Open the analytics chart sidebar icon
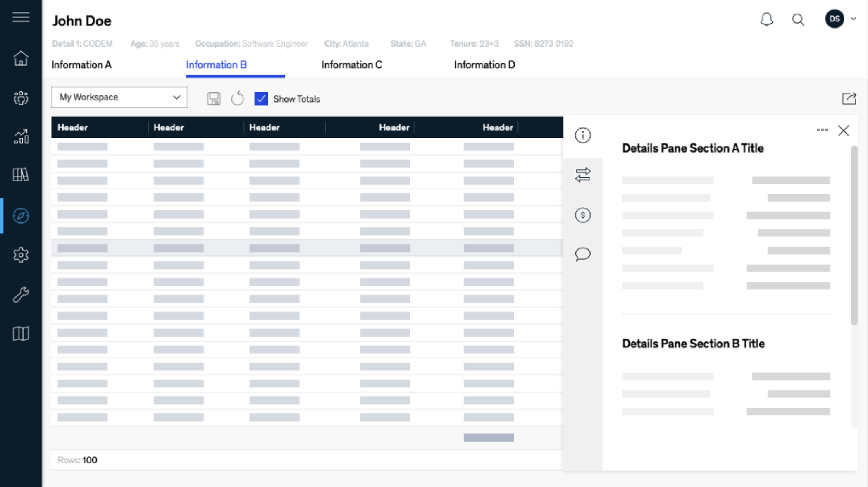This screenshot has height=487, width=868. click(x=21, y=137)
